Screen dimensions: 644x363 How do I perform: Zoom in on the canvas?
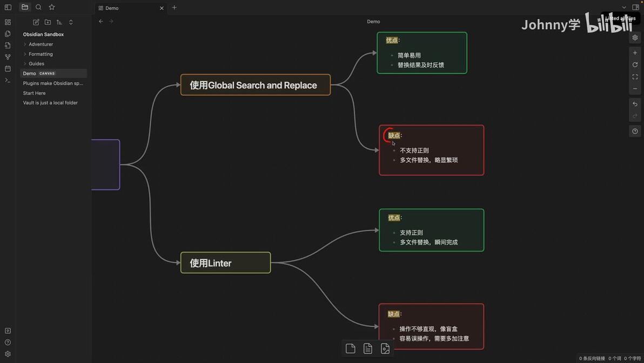635,52
